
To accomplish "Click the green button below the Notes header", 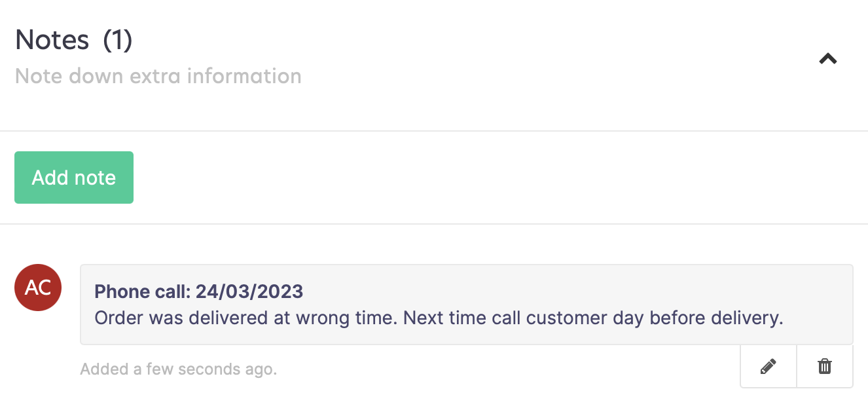I will point(74,177).
